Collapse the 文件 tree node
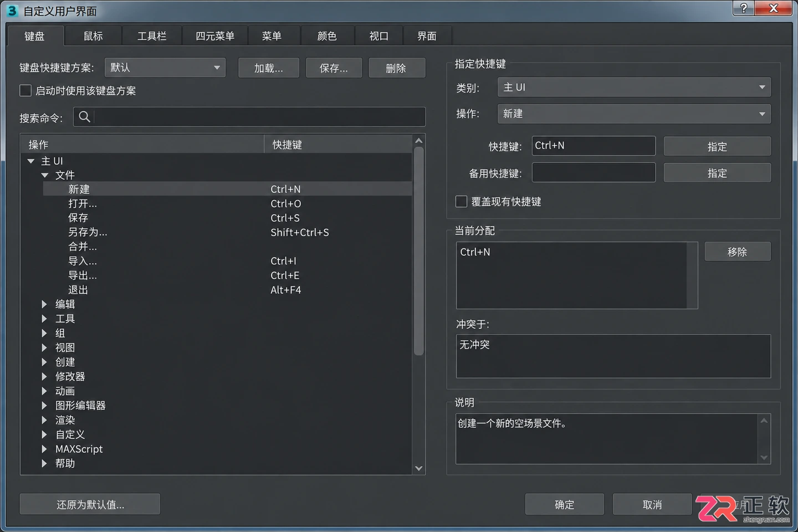This screenshot has height=532, width=798. click(x=45, y=175)
